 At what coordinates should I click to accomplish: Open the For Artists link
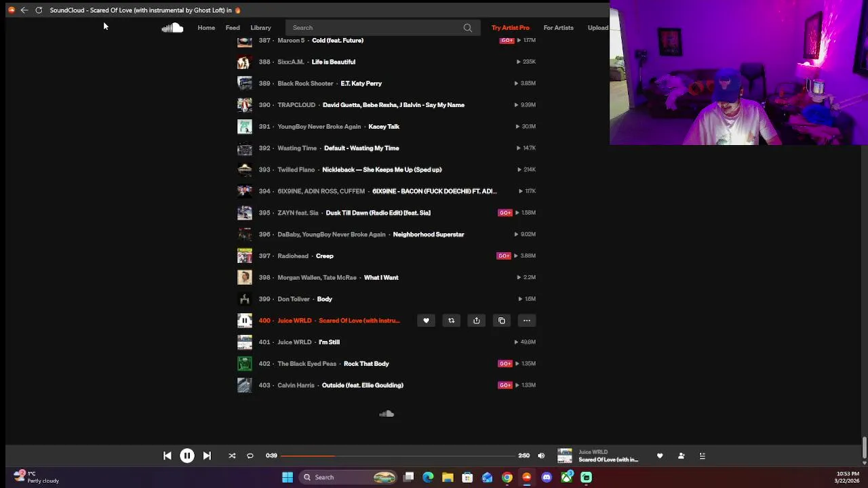coord(558,28)
